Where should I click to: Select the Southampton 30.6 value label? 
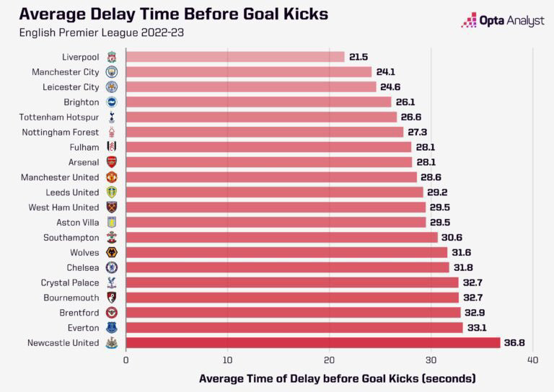pyautogui.click(x=452, y=238)
